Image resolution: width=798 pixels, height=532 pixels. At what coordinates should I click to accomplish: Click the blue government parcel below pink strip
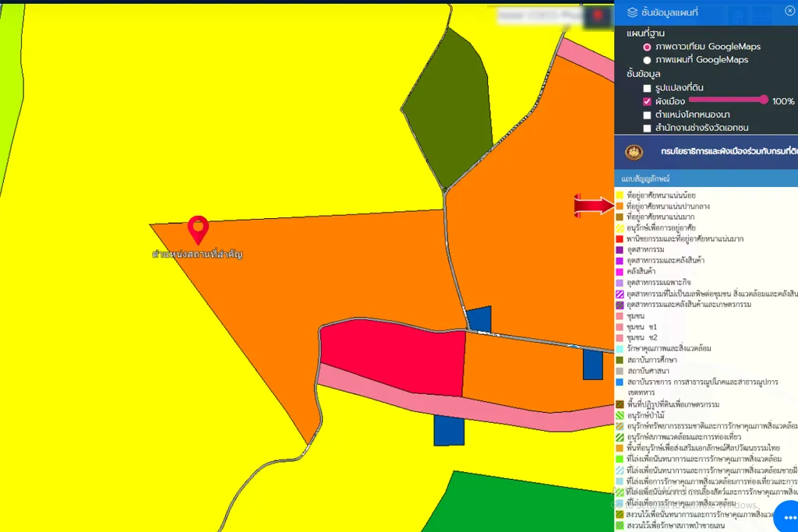click(x=449, y=430)
